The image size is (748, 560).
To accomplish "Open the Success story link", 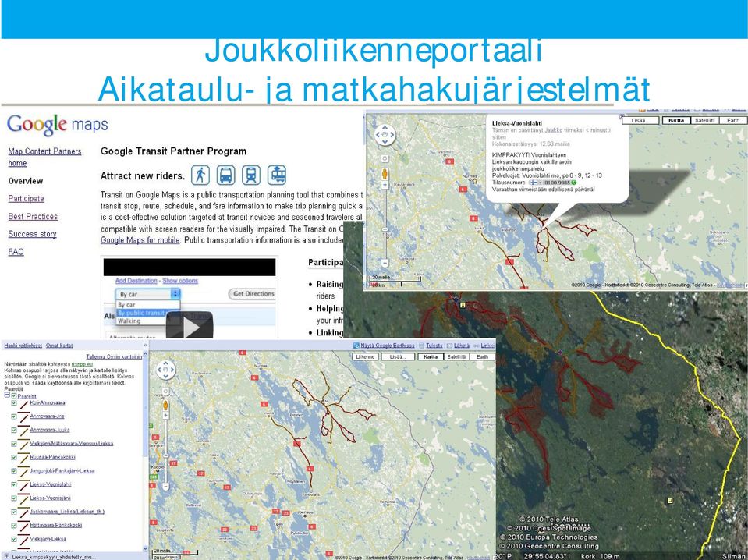I will [33, 234].
